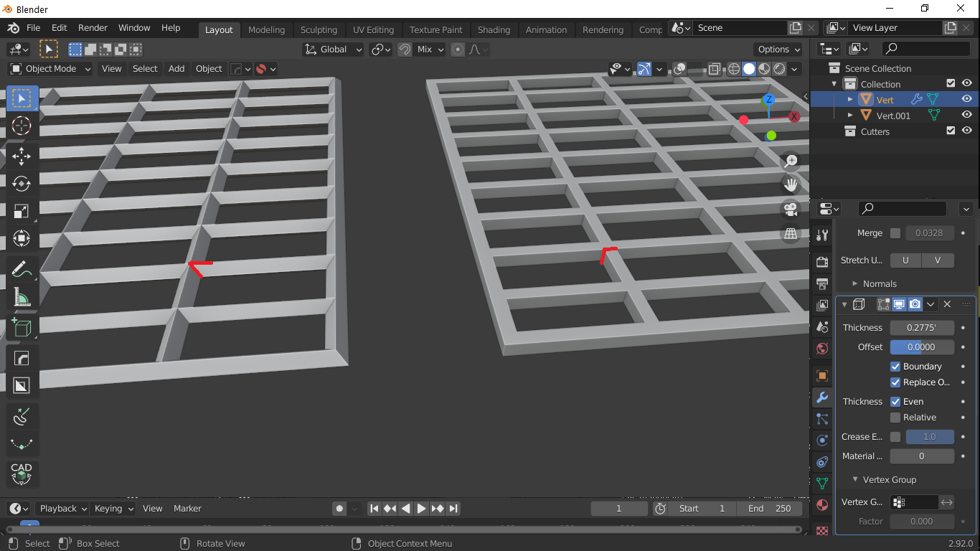Open the Add menu in viewport header
The height and width of the screenshot is (551, 980).
tap(176, 69)
